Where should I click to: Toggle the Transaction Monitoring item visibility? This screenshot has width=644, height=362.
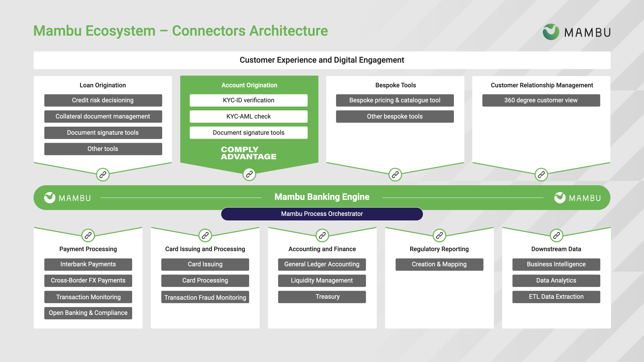tap(88, 297)
